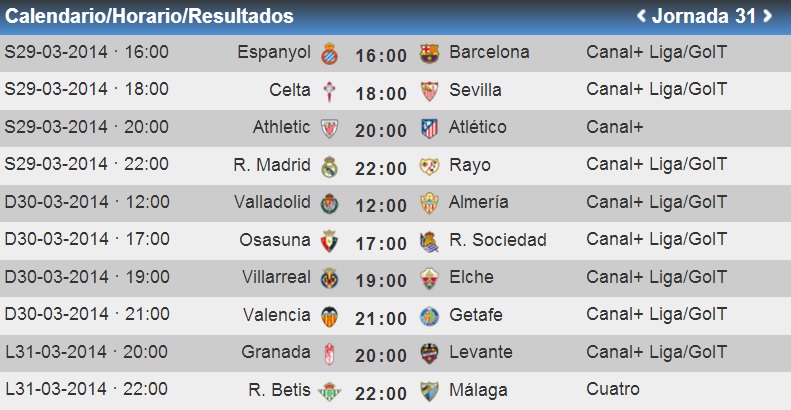
Task: Click the Valencia bat crest icon
Action: point(329,316)
